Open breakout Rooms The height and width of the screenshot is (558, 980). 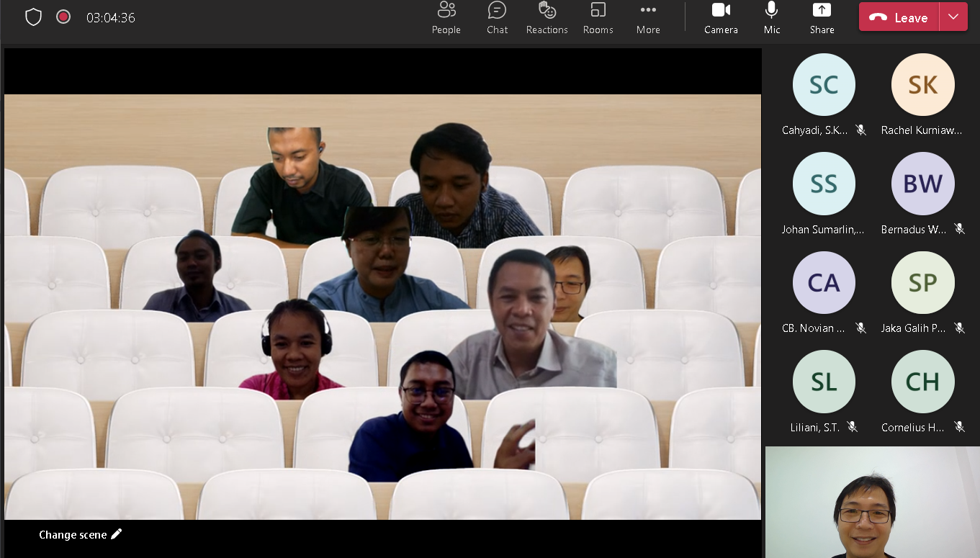point(598,17)
